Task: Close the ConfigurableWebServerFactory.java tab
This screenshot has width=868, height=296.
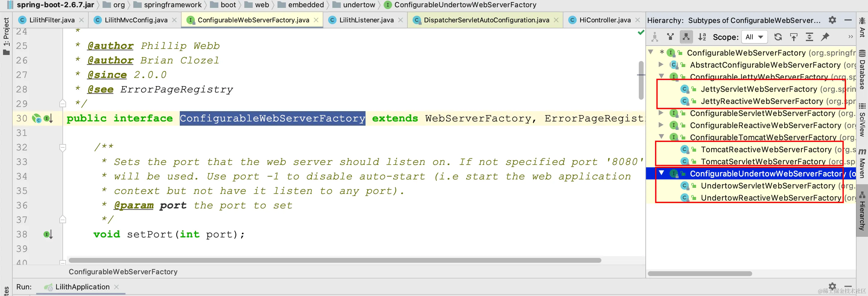Action: 316,20
